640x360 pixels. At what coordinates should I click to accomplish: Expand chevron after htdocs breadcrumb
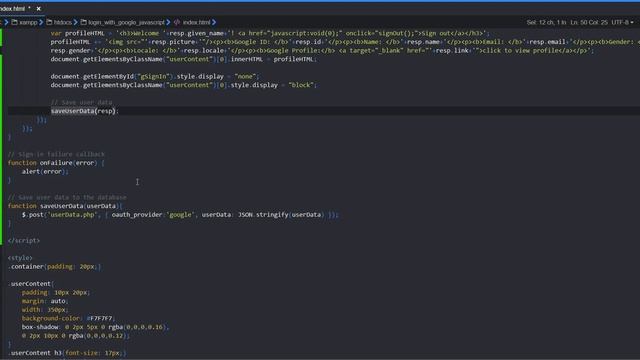(76, 22)
